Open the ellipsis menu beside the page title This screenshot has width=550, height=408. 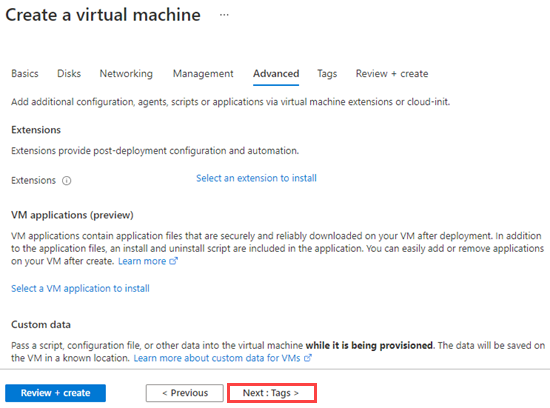pyautogui.click(x=224, y=15)
